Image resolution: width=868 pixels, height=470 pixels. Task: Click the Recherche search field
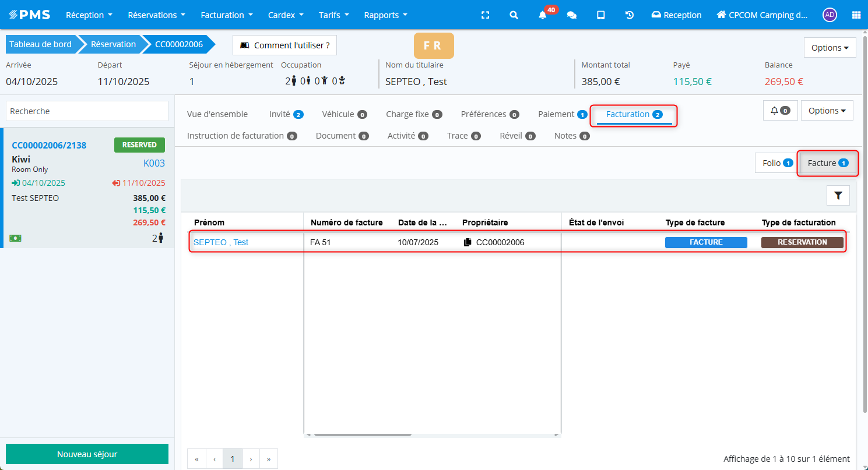(x=87, y=111)
